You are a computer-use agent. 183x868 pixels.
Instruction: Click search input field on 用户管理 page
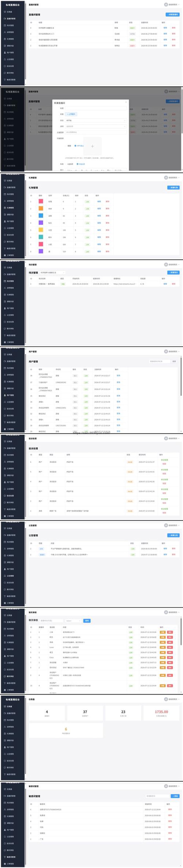(x=159, y=361)
